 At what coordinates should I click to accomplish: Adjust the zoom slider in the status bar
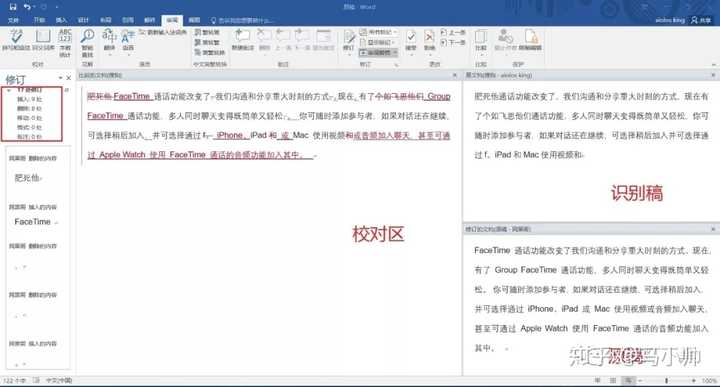[x=666, y=381]
